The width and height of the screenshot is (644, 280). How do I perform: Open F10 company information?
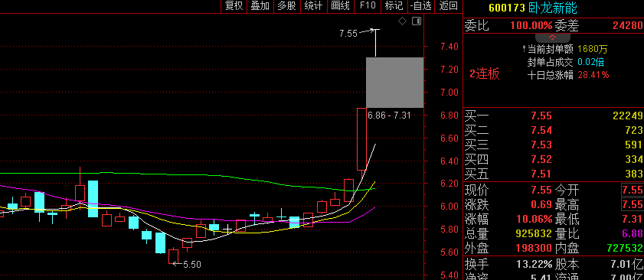(368, 6)
